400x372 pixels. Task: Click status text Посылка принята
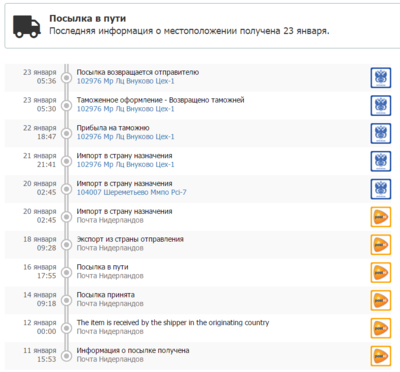click(106, 295)
